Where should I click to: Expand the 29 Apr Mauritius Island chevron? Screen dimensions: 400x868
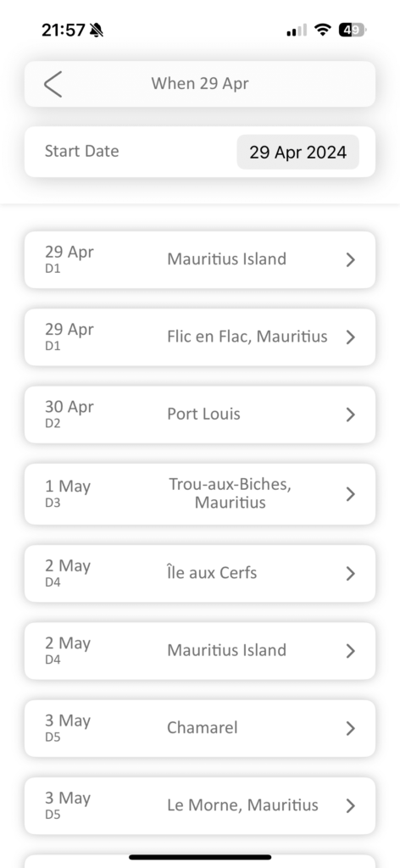(350, 259)
